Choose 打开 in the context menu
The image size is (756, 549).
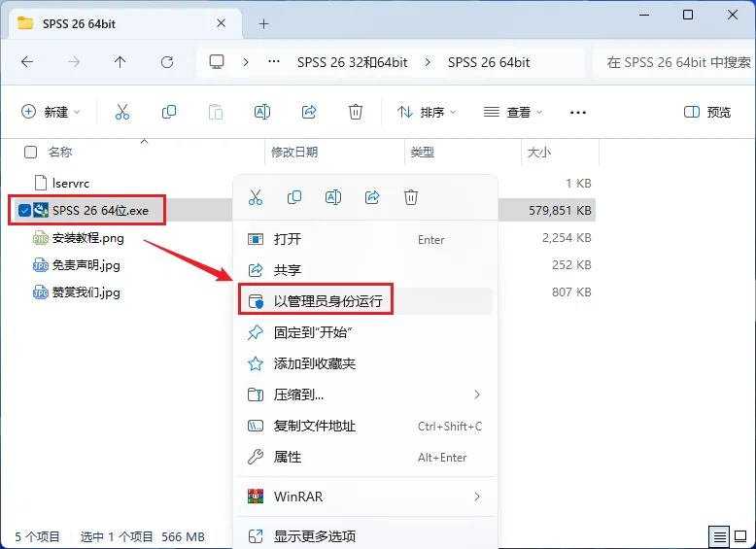(x=365, y=239)
